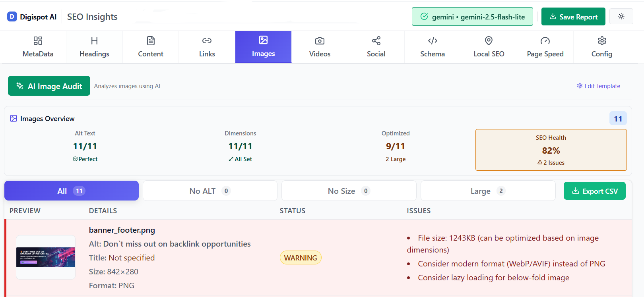Click 'Consider modern format (WebP/AVIF)' issue
Screen dimensions: 644x297
tap(512, 264)
